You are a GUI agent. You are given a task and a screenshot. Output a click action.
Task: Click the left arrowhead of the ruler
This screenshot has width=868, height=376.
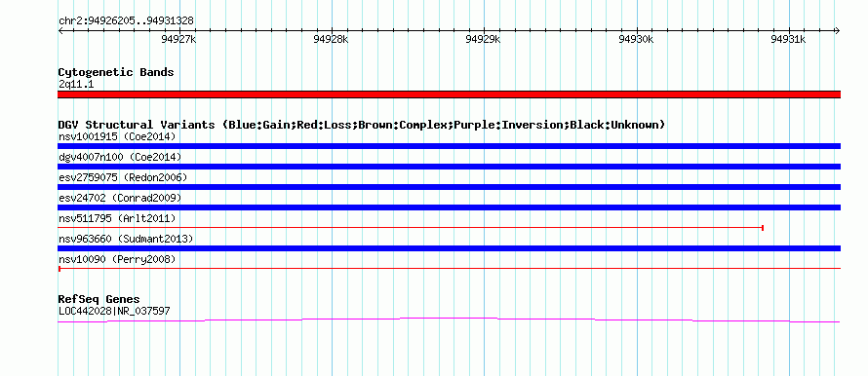click(x=60, y=30)
